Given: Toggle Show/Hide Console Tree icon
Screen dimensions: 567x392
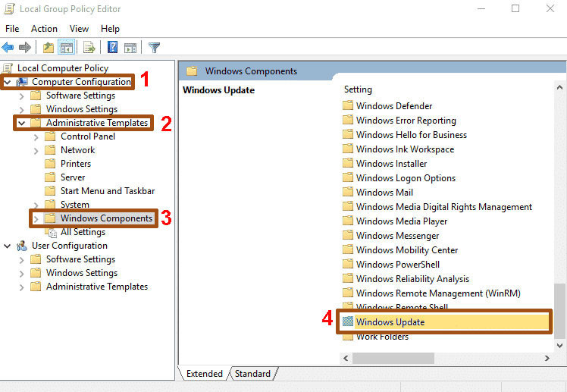Looking at the screenshot, I should [x=67, y=47].
